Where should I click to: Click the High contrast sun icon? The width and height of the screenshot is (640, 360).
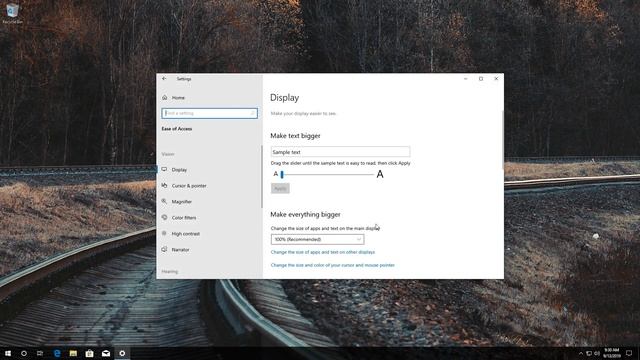(164, 233)
